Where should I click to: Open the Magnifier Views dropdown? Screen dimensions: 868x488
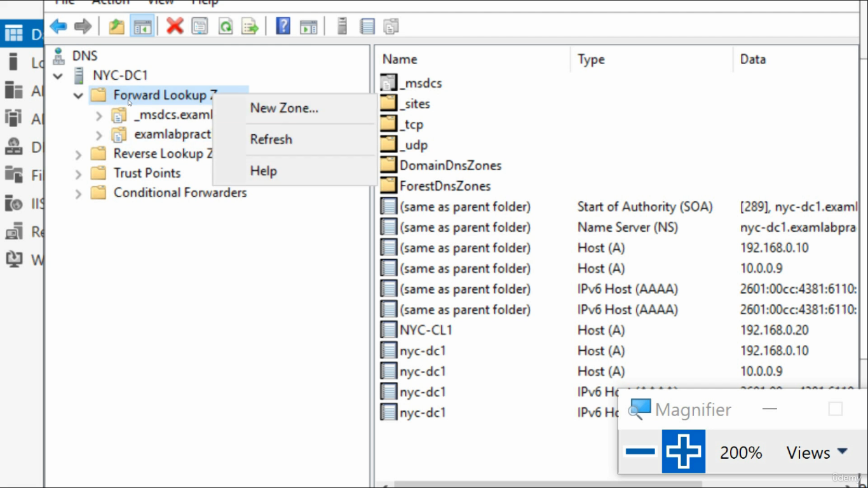point(817,452)
